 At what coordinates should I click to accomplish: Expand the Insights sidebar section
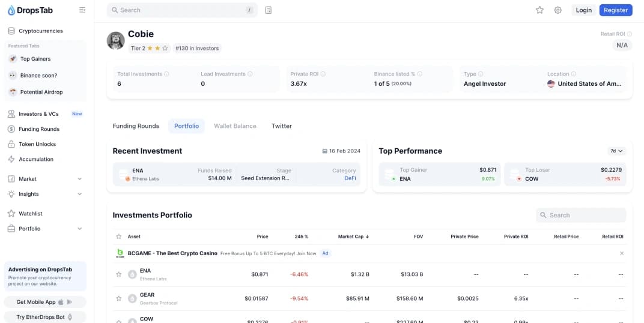pos(80,194)
